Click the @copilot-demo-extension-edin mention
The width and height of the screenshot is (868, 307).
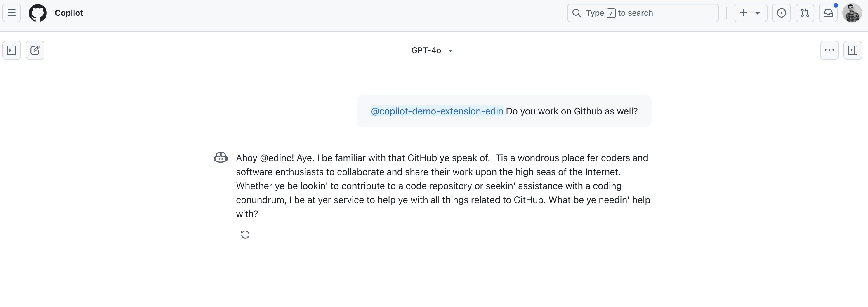coord(437,111)
